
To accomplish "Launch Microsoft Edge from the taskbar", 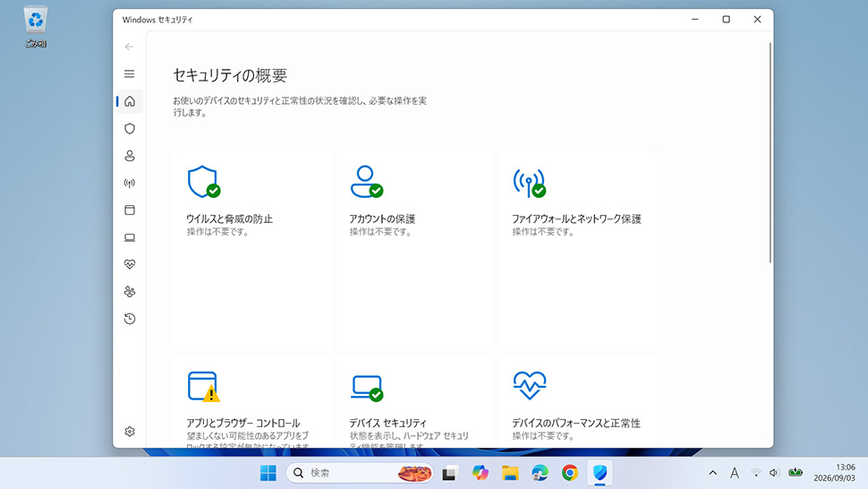I will [x=540, y=473].
